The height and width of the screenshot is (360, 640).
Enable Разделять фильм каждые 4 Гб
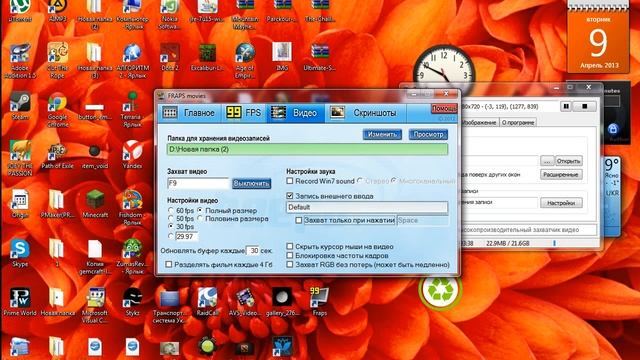(169, 264)
